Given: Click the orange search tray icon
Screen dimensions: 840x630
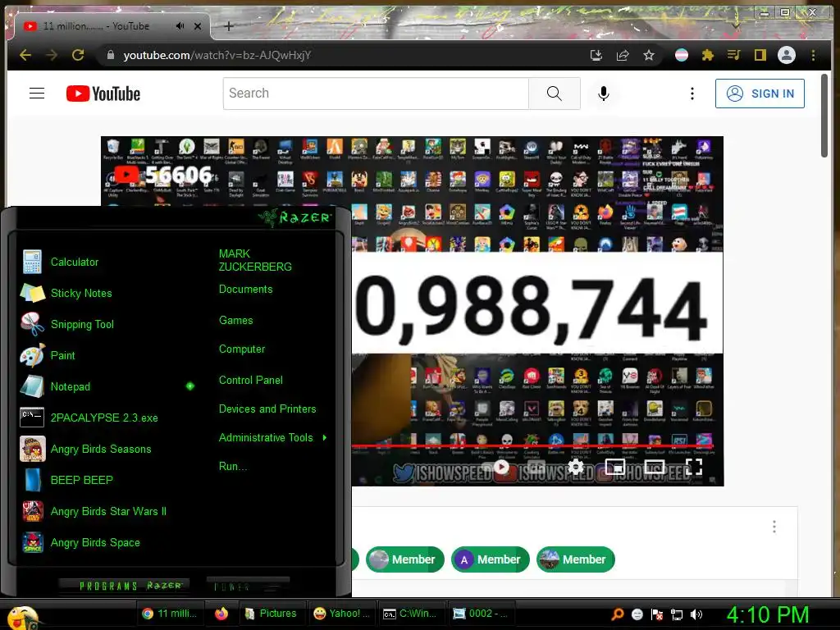Looking at the screenshot, I should pos(617,614).
